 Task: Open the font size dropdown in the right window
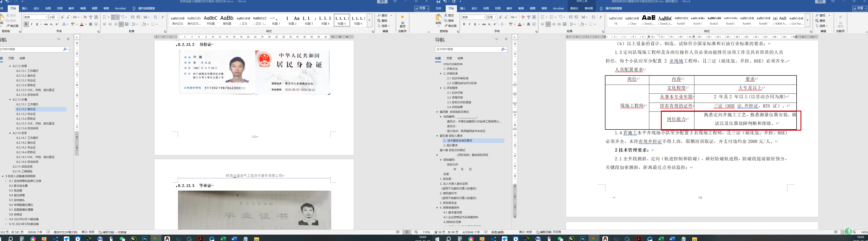point(496,17)
